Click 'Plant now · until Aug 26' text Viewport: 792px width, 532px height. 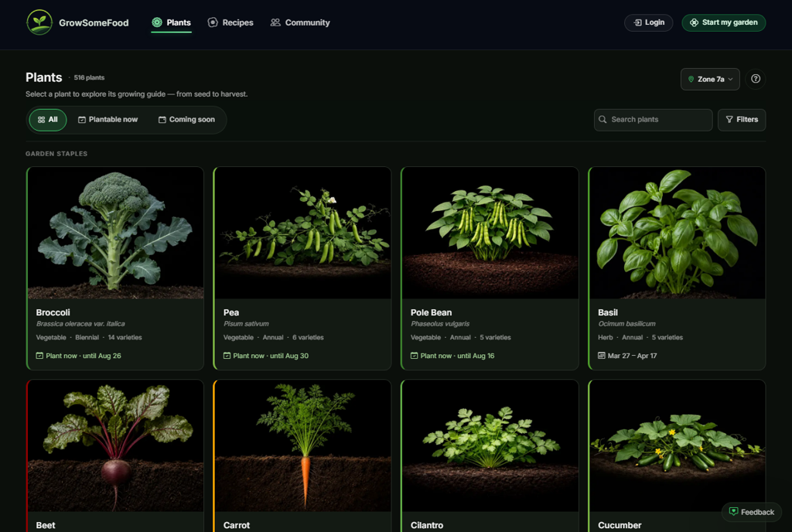click(x=84, y=356)
